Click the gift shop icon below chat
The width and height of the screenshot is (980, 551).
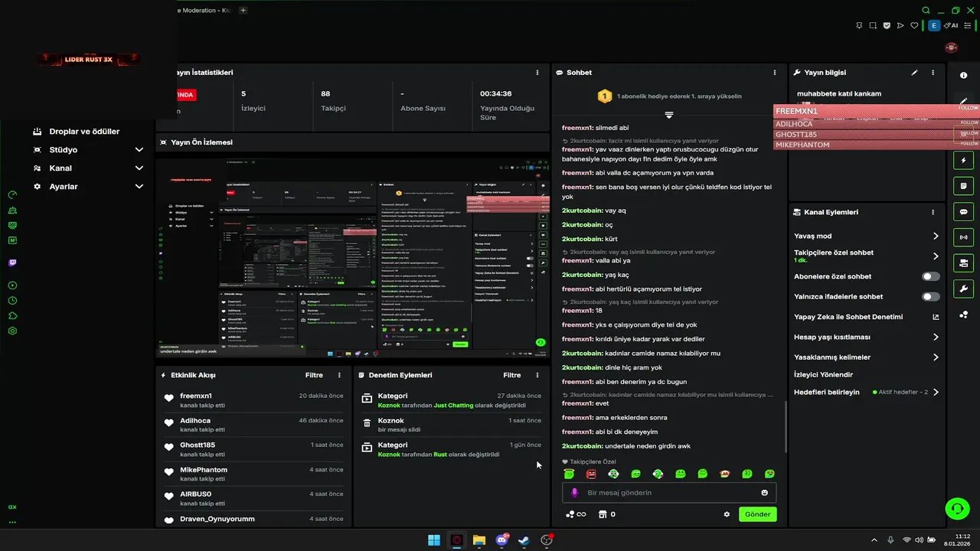[x=602, y=514]
